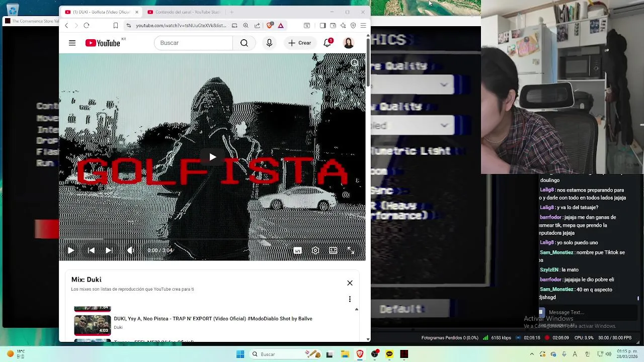Screen dimensions: 644x362
Task: Open the video player settings gear
Action: [315, 250]
